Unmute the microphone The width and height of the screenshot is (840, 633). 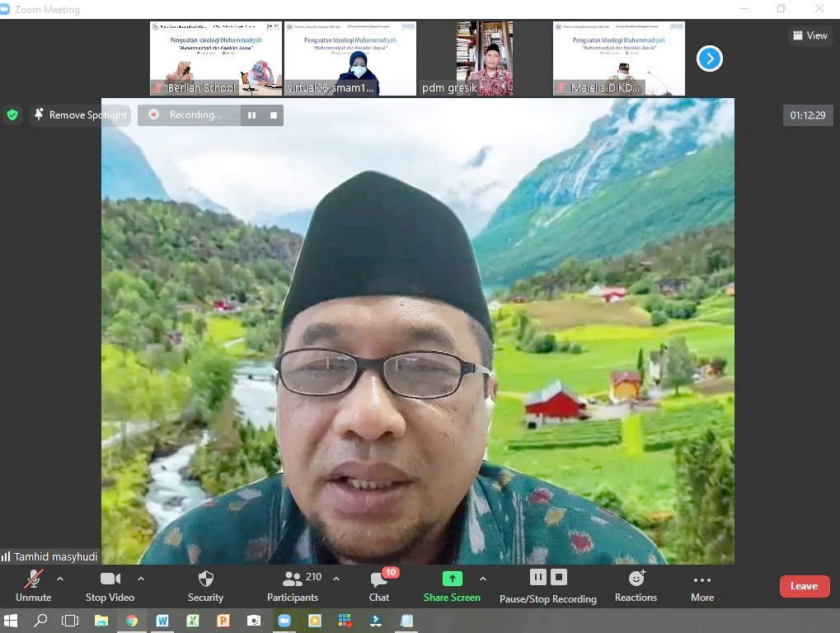pos(32,579)
